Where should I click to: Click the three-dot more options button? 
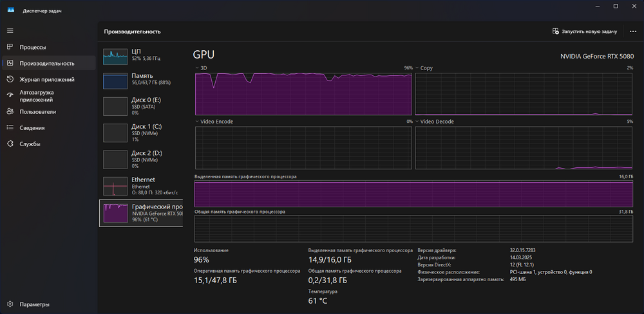coord(632,31)
